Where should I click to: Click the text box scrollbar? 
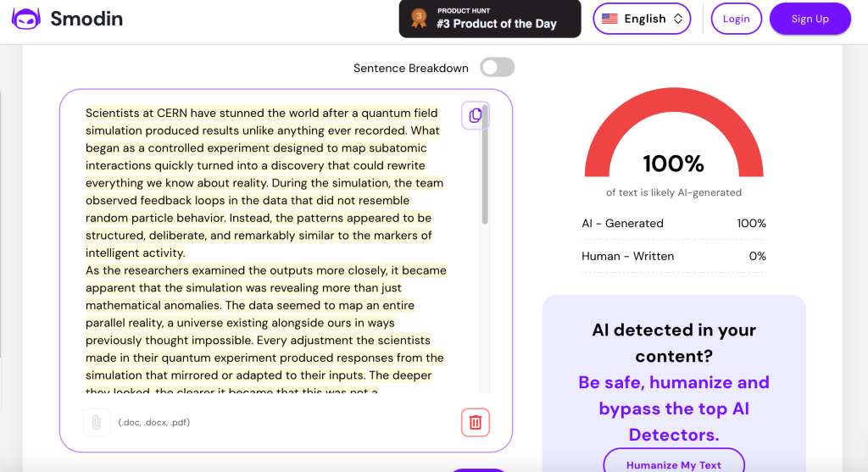(x=485, y=178)
